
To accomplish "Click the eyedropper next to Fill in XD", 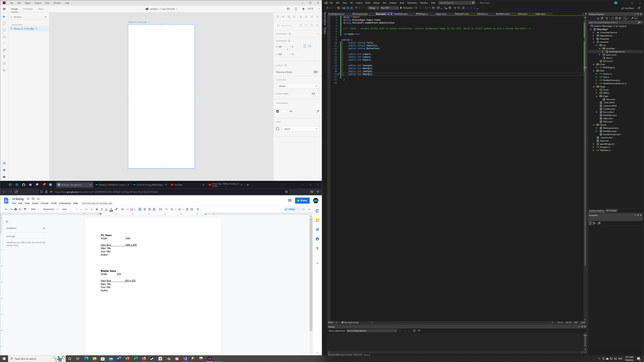I will tap(318, 111).
